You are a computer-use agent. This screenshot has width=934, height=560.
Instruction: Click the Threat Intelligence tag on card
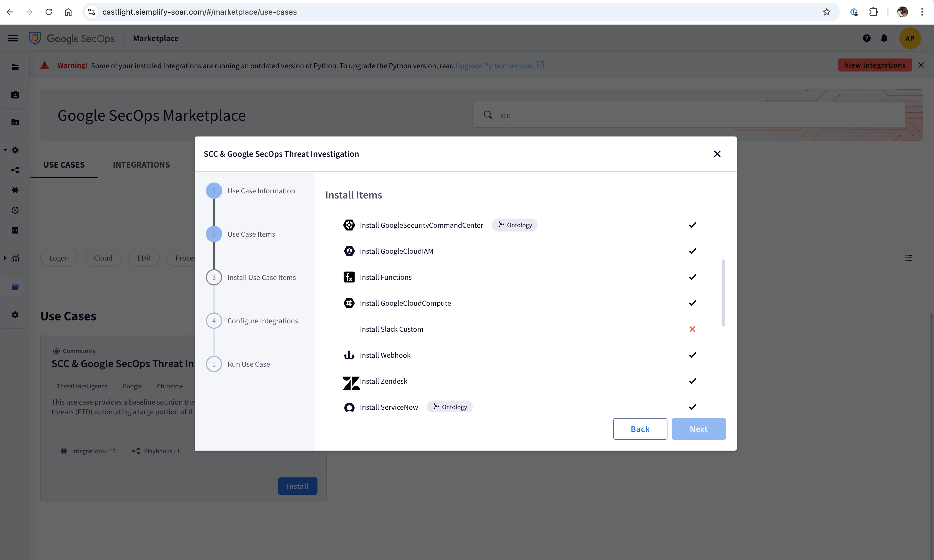pyautogui.click(x=82, y=386)
